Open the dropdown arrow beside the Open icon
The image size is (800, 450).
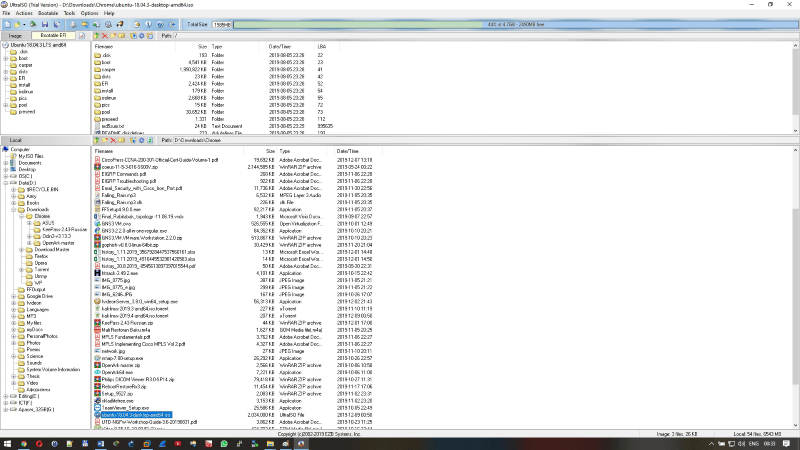(24, 24)
